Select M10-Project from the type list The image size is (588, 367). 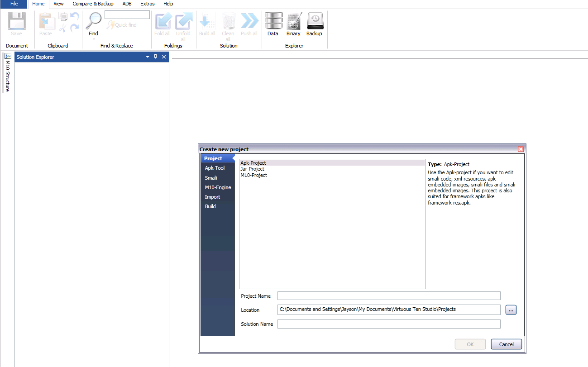click(253, 175)
